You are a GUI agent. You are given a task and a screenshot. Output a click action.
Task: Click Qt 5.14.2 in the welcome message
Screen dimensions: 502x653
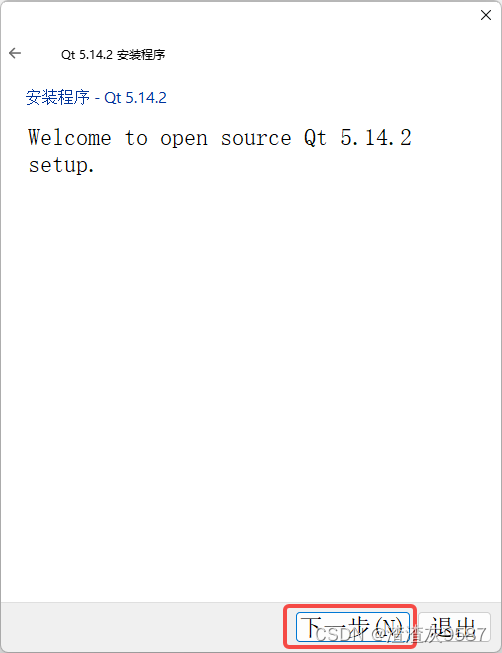(x=357, y=138)
